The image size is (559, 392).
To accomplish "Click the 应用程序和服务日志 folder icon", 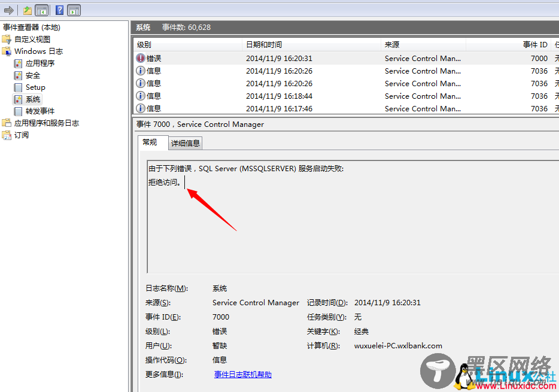I will pos(7,123).
